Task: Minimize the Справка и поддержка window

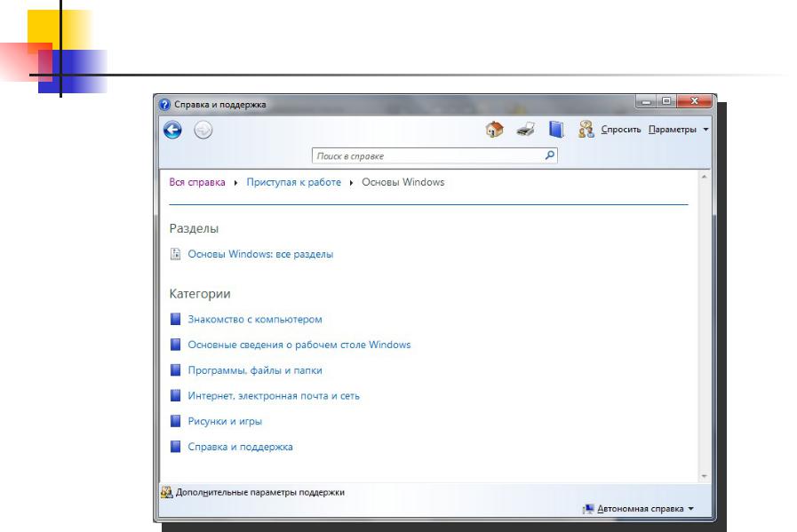Action: [x=646, y=101]
